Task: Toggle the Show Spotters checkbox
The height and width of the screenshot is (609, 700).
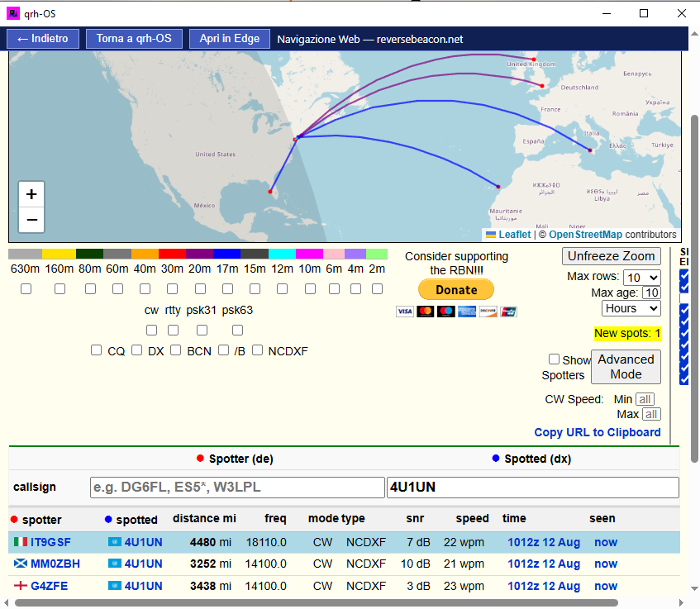Action: [x=554, y=359]
